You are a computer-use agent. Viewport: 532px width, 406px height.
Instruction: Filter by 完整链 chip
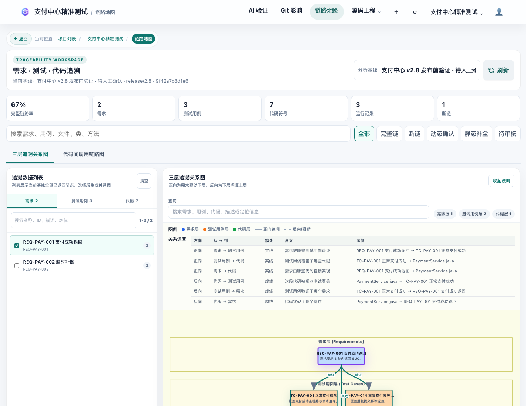pos(389,134)
